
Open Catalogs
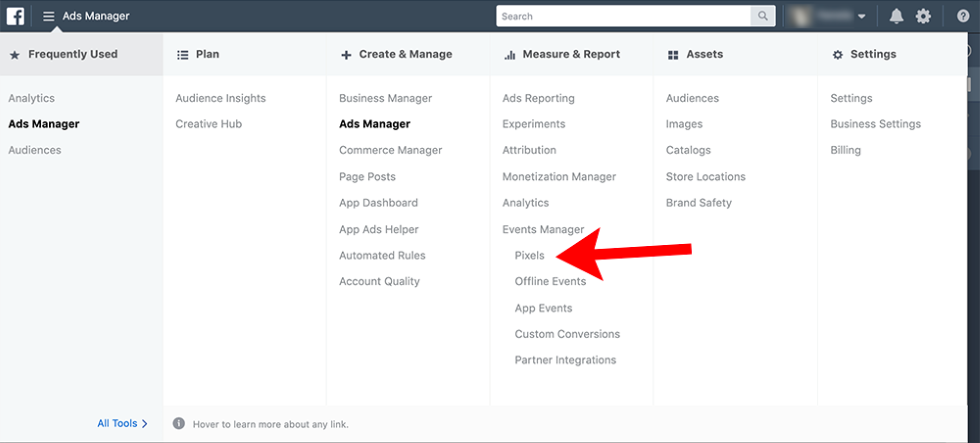(688, 150)
